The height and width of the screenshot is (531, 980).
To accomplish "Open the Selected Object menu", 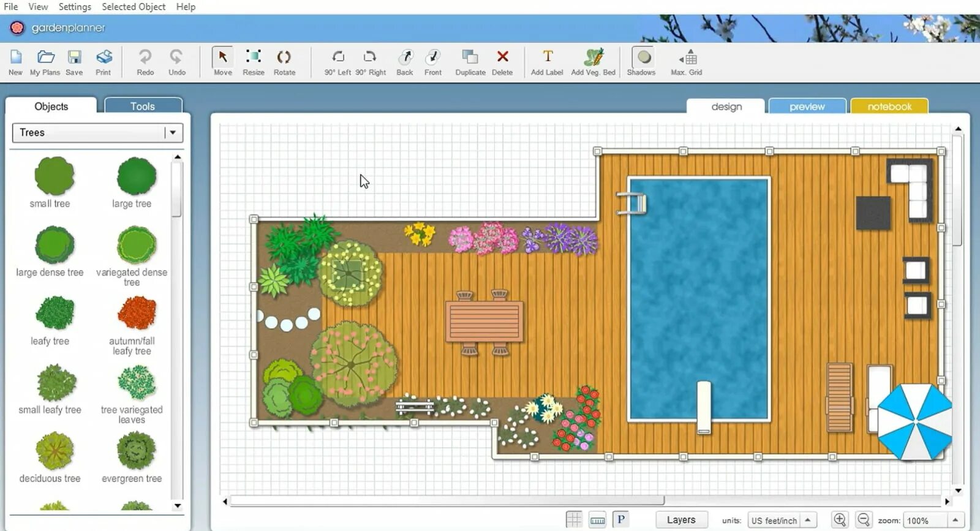I will (134, 7).
